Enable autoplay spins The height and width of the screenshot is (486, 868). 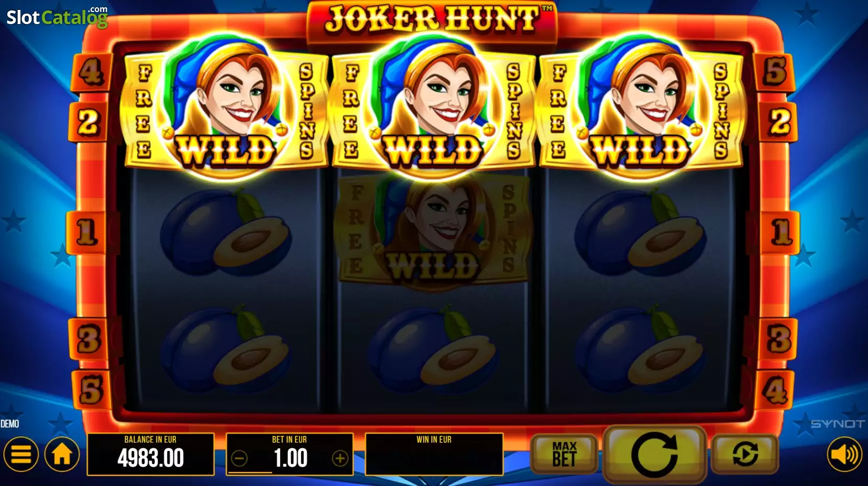(x=745, y=454)
